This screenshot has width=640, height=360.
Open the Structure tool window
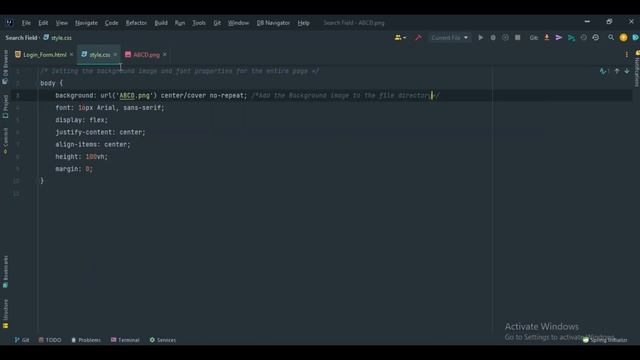pyautogui.click(x=5, y=313)
